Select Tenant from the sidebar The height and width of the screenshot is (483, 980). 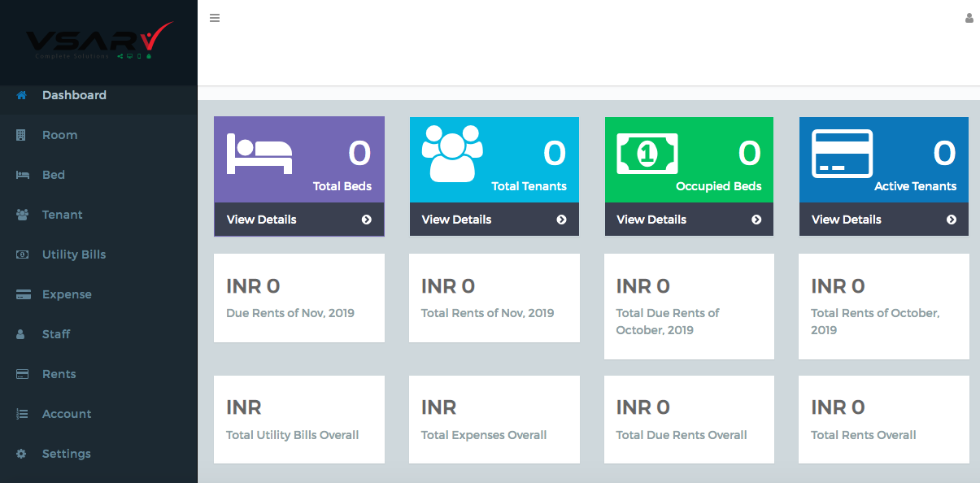coord(62,215)
